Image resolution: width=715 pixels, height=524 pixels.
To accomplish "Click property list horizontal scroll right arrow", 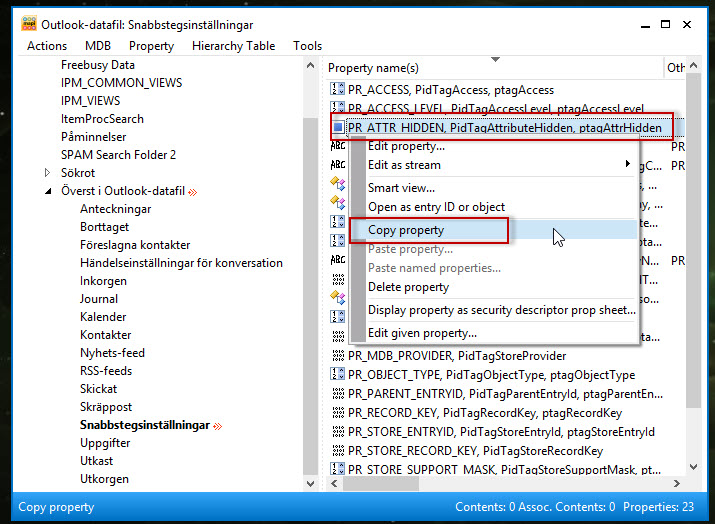I will pyautogui.click(x=677, y=483).
